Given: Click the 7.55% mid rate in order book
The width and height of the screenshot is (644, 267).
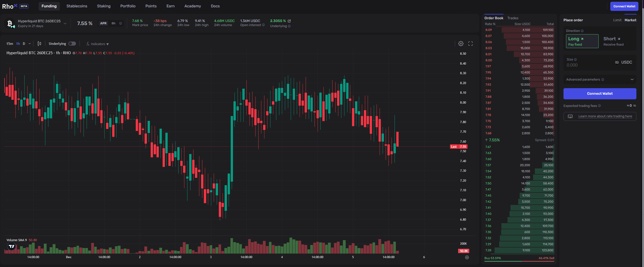Looking at the screenshot, I should click(492, 140).
